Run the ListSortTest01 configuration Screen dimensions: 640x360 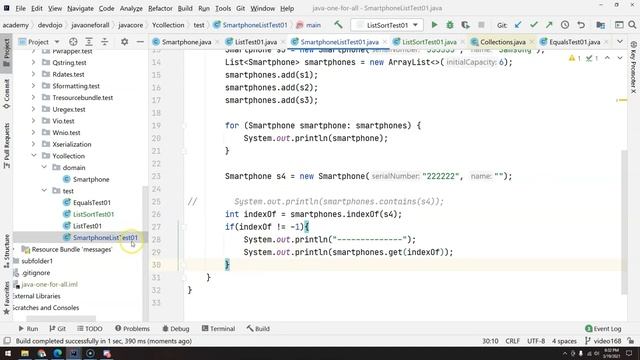434,25
